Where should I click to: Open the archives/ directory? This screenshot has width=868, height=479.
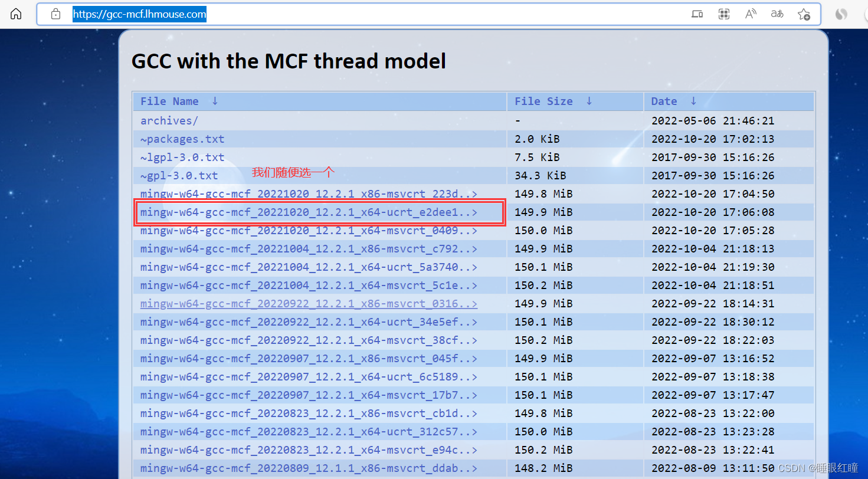point(169,120)
